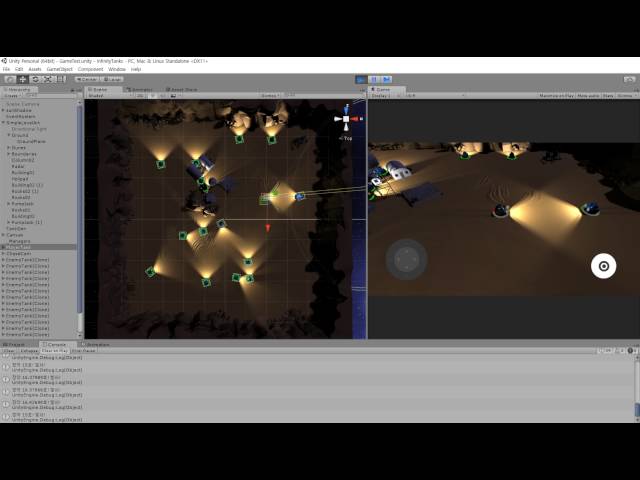Select the Rect transform tool
The image size is (640, 480).
coord(60,79)
